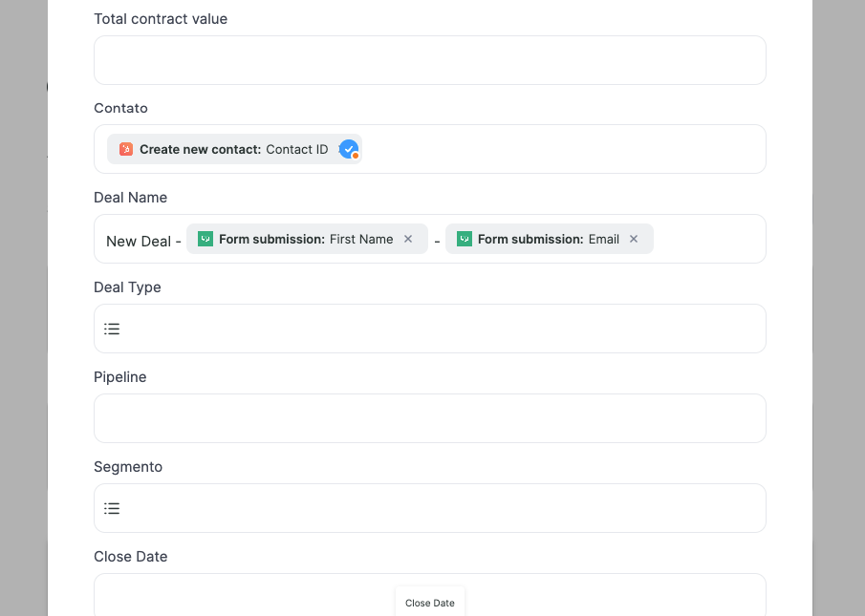Click the green form icon before Email
Viewport: 865px width, 616px height.
pyautogui.click(x=464, y=239)
